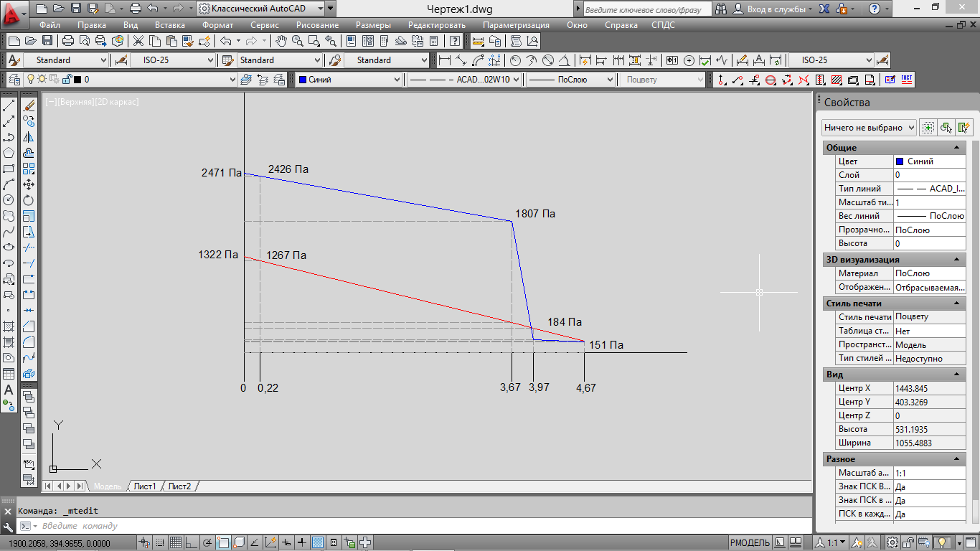Click the Radius dimension tool

click(515, 60)
